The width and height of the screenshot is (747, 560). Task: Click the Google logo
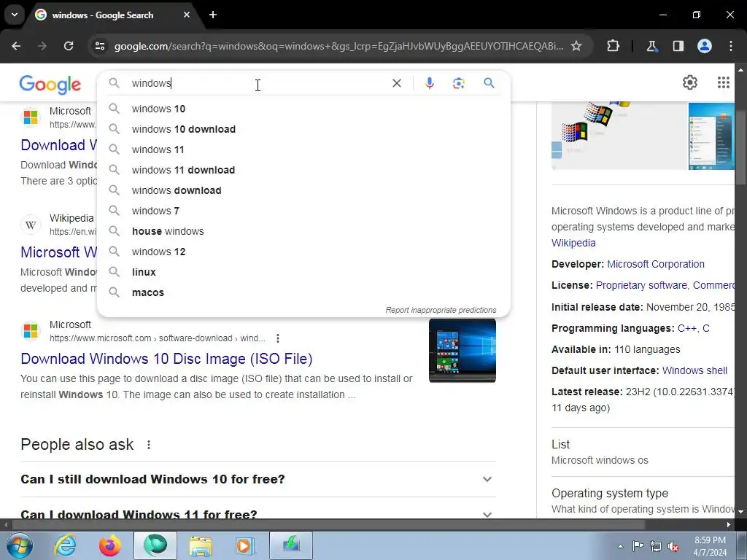[x=50, y=85]
